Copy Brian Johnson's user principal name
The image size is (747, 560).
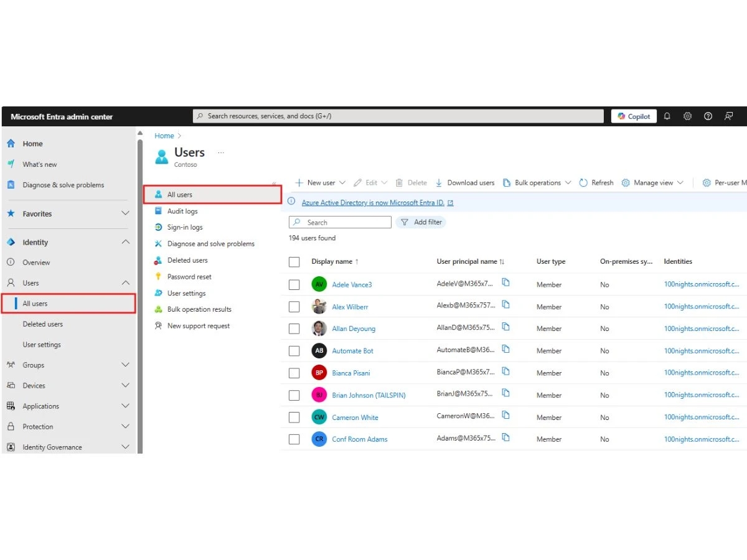(x=506, y=393)
